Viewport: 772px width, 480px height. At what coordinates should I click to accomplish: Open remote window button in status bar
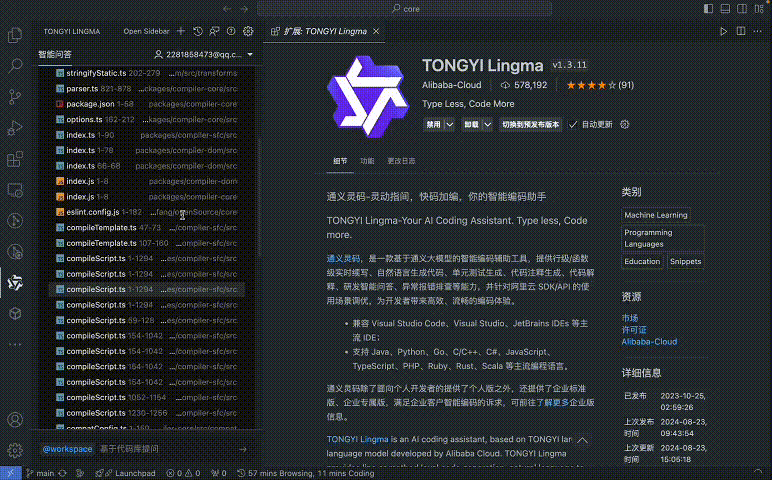(x=10, y=473)
